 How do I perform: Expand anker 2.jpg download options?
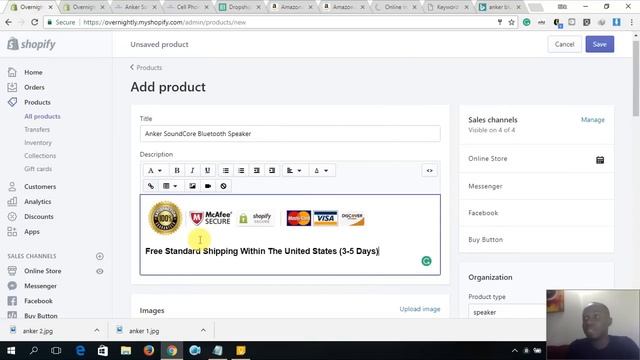click(x=97, y=330)
